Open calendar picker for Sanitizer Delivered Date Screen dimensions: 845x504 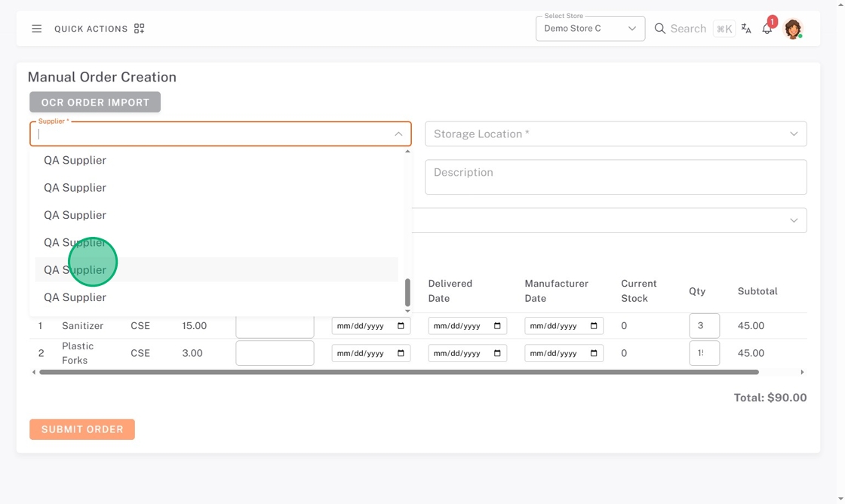tap(497, 326)
